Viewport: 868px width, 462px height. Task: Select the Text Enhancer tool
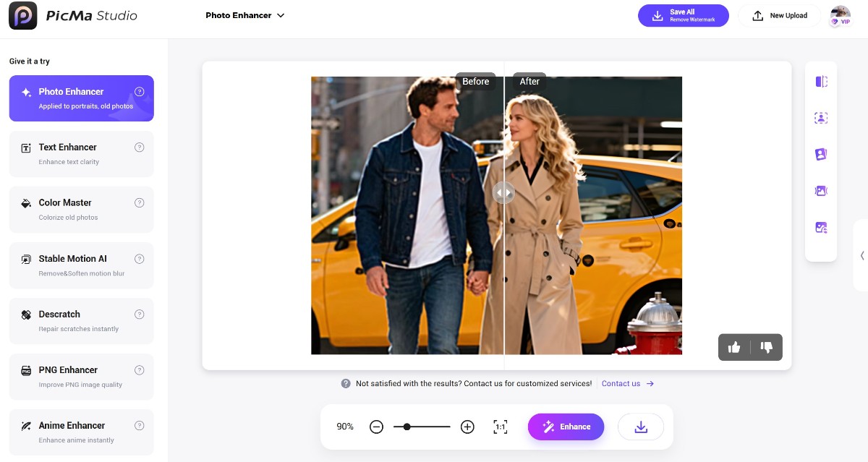pyautogui.click(x=82, y=154)
